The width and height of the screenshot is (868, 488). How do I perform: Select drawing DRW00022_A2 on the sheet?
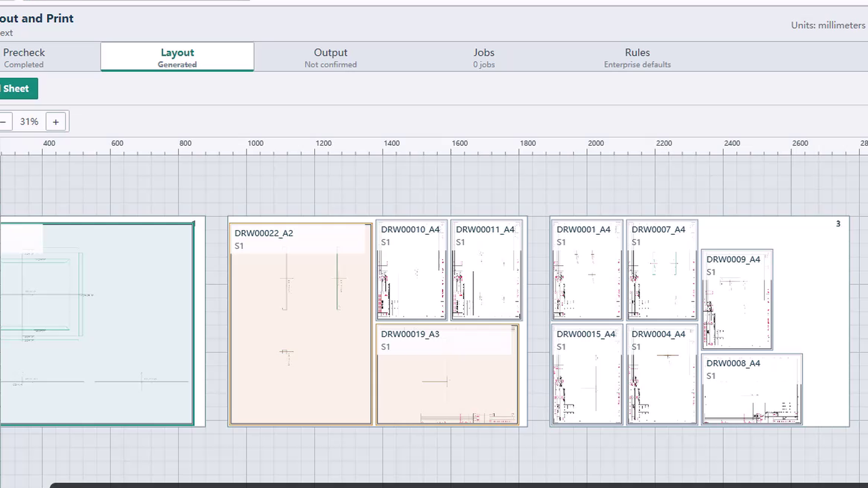(x=301, y=324)
